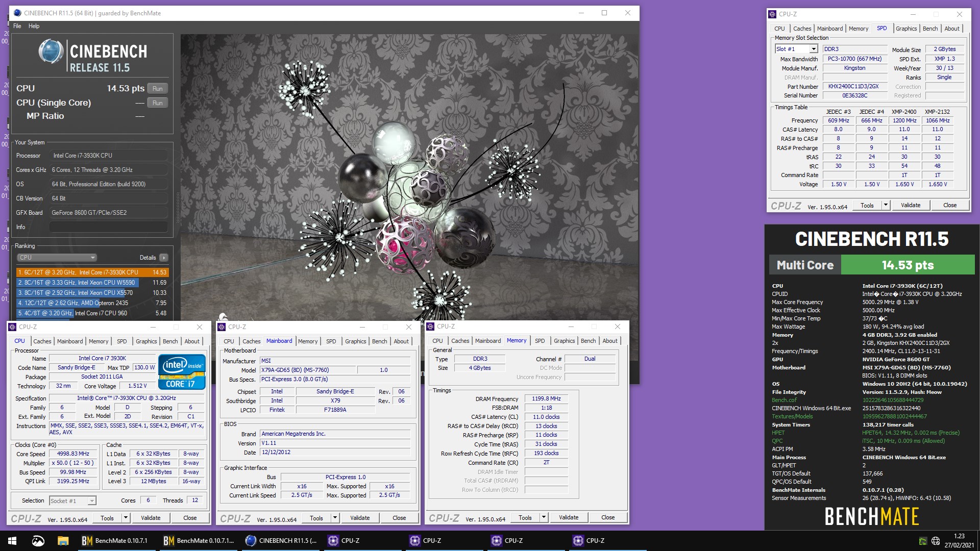The height and width of the screenshot is (551, 980).
Task: Run the CPU benchmark
Action: (x=158, y=88)
